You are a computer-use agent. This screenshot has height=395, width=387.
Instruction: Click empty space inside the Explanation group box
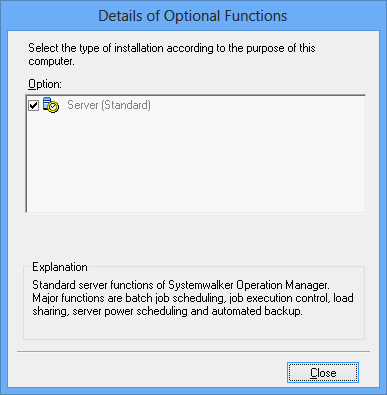[x=194, y=328]
